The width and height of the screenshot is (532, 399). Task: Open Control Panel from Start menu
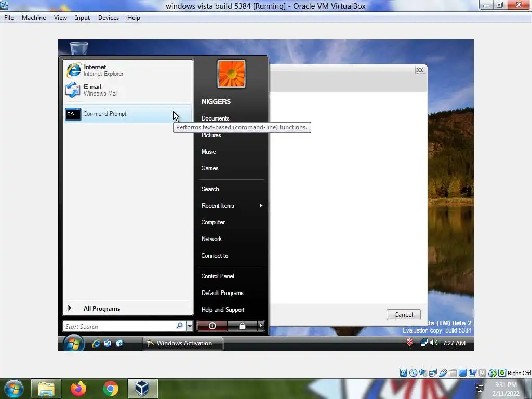point(218,276)
